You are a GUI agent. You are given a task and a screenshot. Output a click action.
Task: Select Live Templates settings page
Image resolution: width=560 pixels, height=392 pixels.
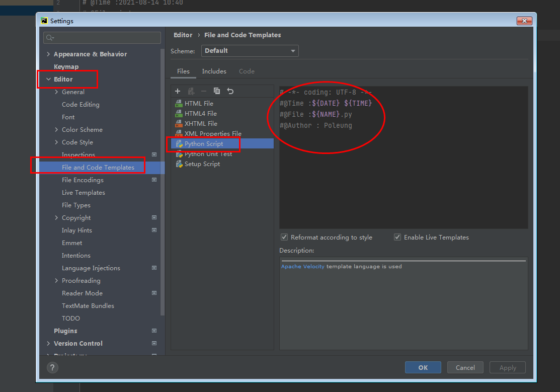(x=84, y=193)
